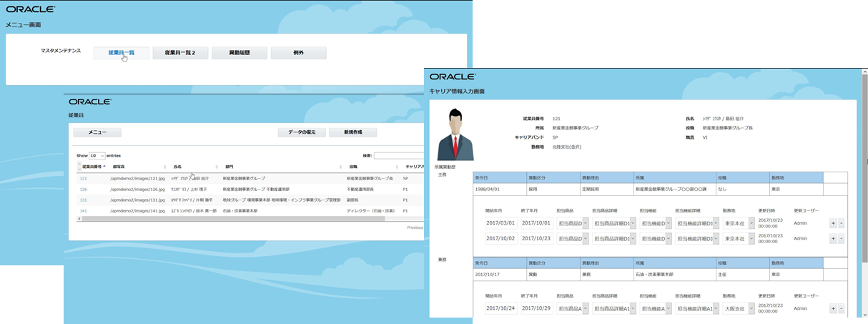This screenshot has height=324, width=868.
Task: Open the 異動総歴 menu button
Action: click(x=240, y=53)
